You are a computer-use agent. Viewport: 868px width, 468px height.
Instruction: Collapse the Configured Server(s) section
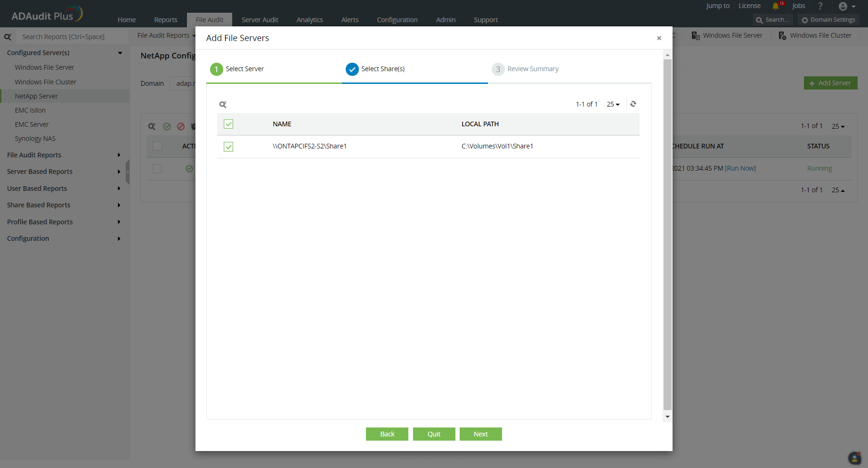120,53
